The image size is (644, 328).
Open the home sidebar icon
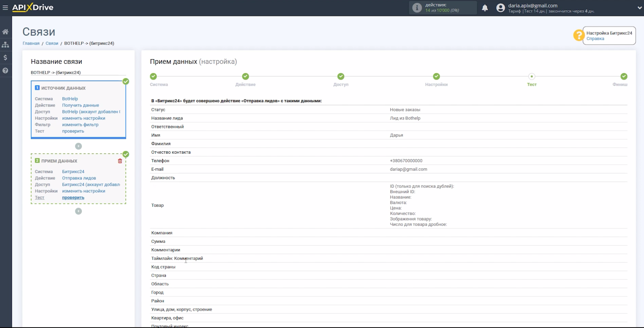click(5, 32)
